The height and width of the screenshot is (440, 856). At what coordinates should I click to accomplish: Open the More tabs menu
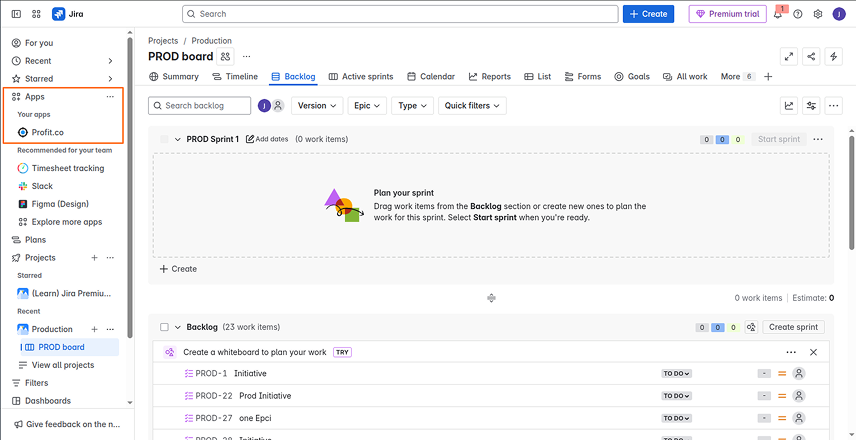click(x=737, y=76)
